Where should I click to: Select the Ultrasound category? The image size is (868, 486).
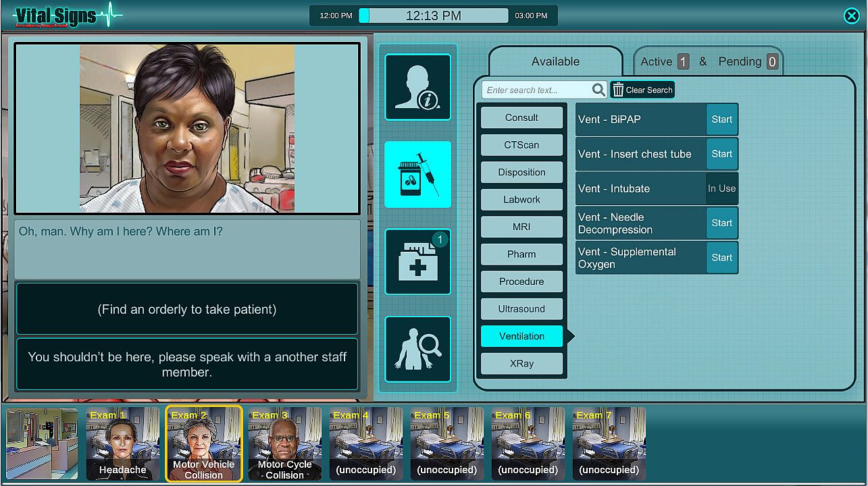point(521,309)
